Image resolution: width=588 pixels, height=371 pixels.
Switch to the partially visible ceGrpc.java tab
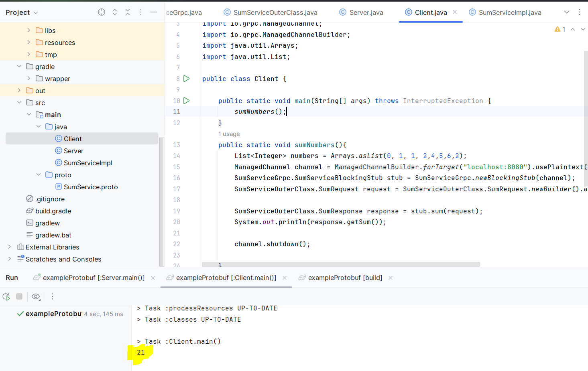point(184,12)
